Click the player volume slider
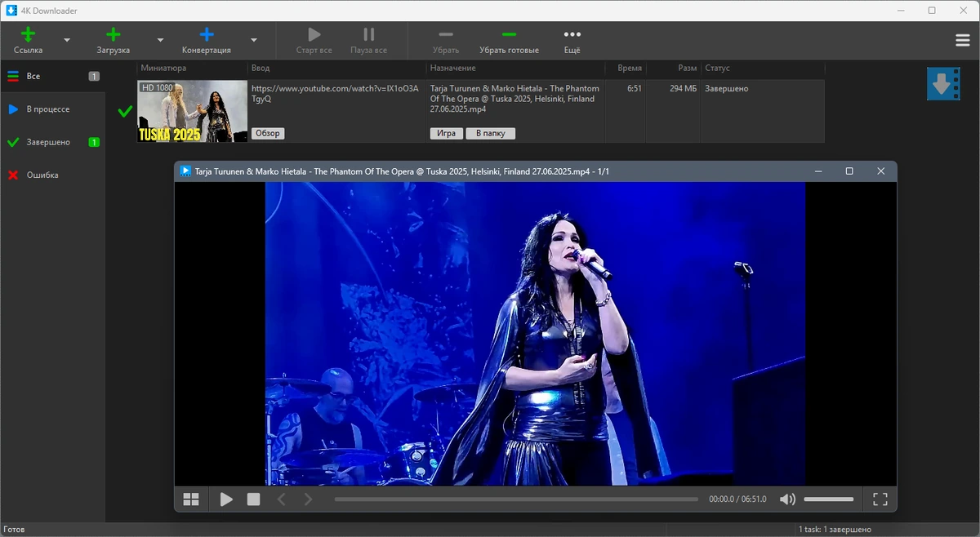 click(829, 499)
